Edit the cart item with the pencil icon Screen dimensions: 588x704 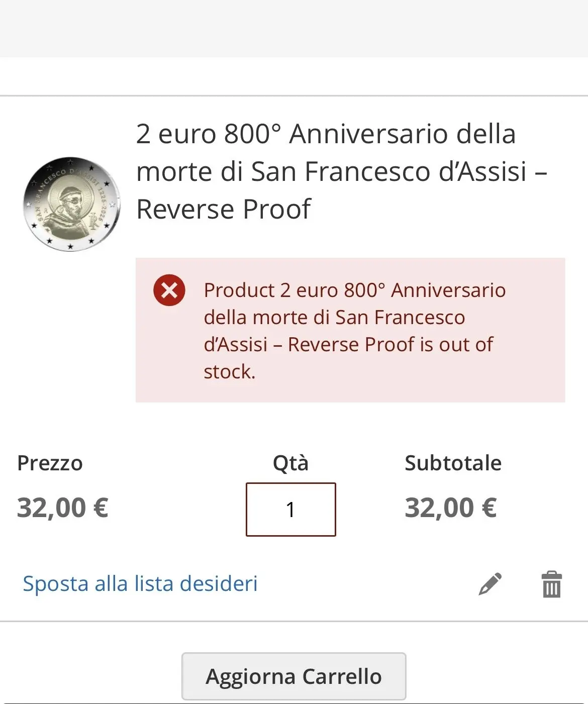point(489,584)
